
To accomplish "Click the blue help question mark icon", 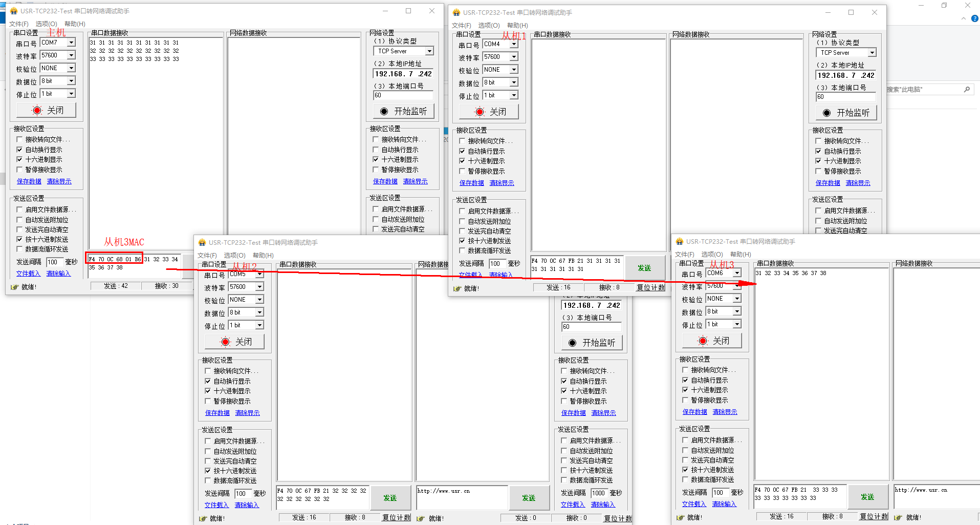I will [x=974, y=18].
